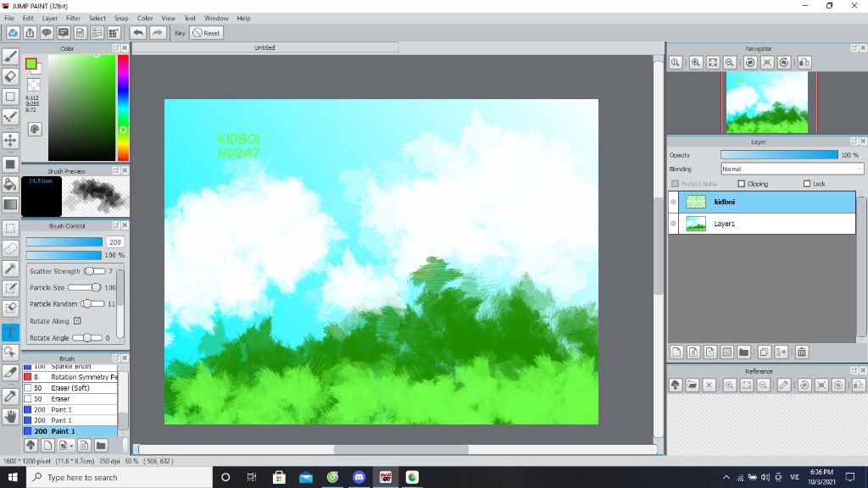
Task: Click the canvas horizontal scrollbar
Action: point(401,449)
